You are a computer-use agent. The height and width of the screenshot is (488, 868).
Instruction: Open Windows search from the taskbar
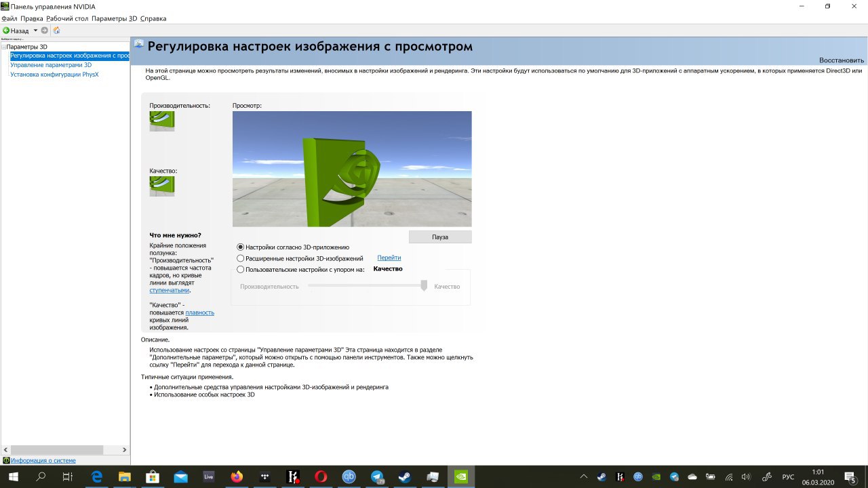(x=41, y=476)
